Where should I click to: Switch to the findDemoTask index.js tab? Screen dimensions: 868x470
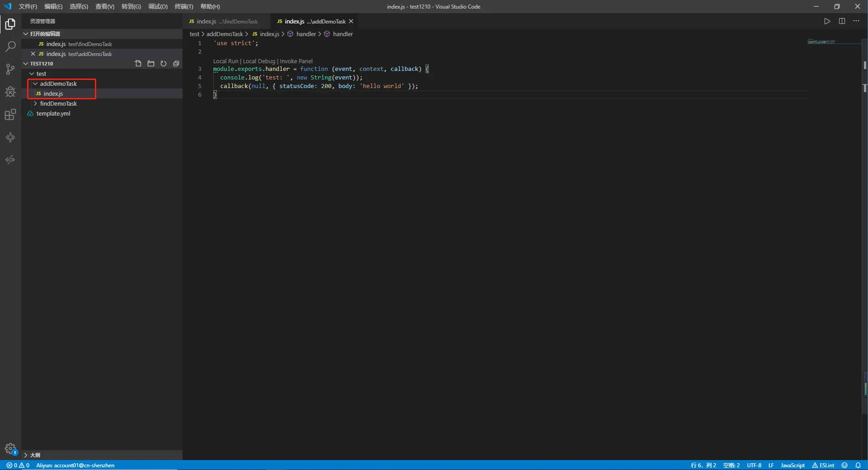click(x=226, y=21)
